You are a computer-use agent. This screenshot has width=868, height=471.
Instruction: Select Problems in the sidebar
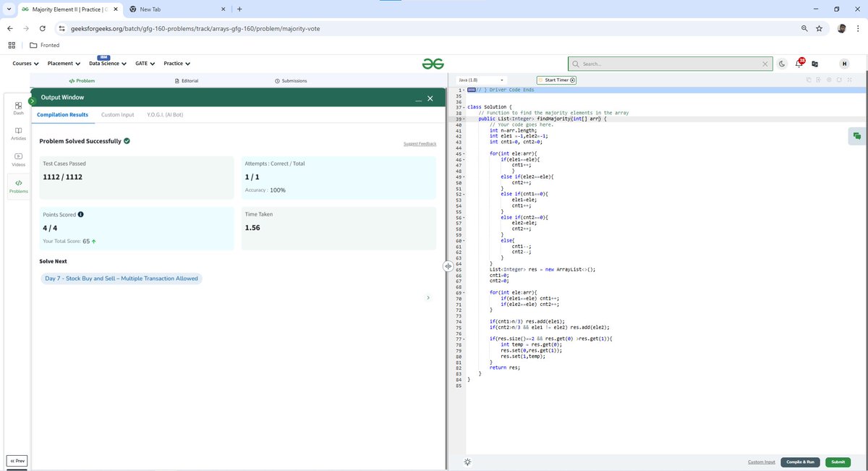coord(19,187)
